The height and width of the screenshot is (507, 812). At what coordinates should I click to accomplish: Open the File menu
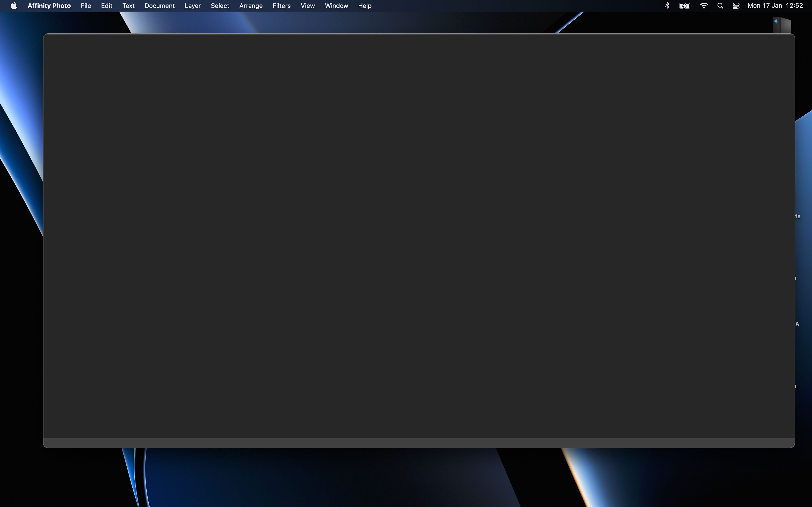pos(86,6)
